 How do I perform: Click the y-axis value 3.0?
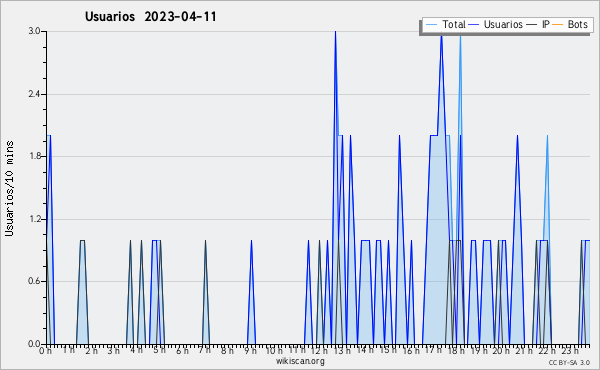pyautogui.click(x=34, y=31)
